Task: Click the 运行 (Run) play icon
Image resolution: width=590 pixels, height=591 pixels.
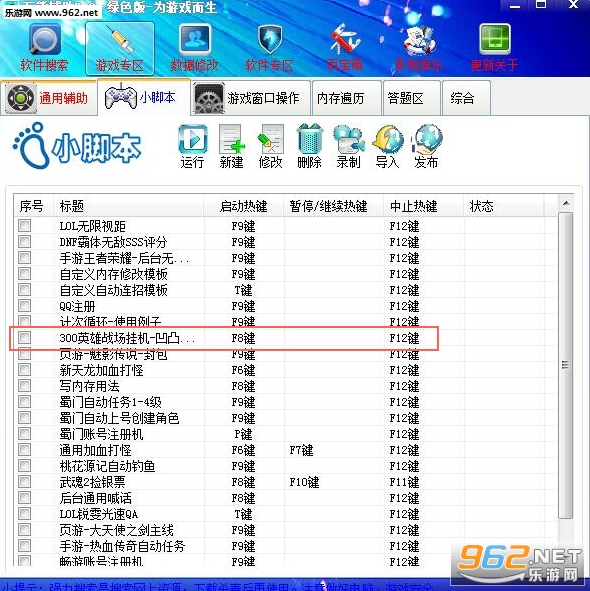Action: pyautogui.click(x=193, y=139)
